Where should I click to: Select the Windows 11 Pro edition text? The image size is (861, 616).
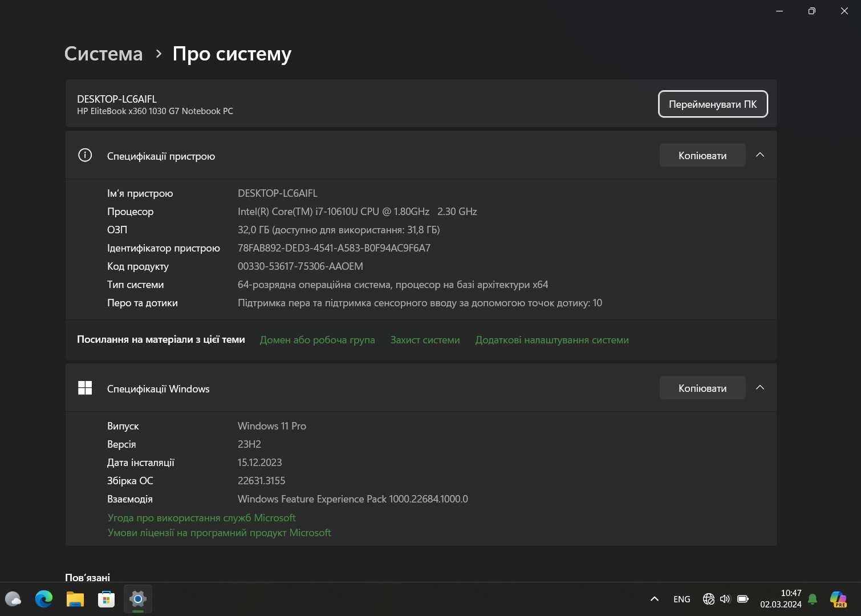coord(272,426)
